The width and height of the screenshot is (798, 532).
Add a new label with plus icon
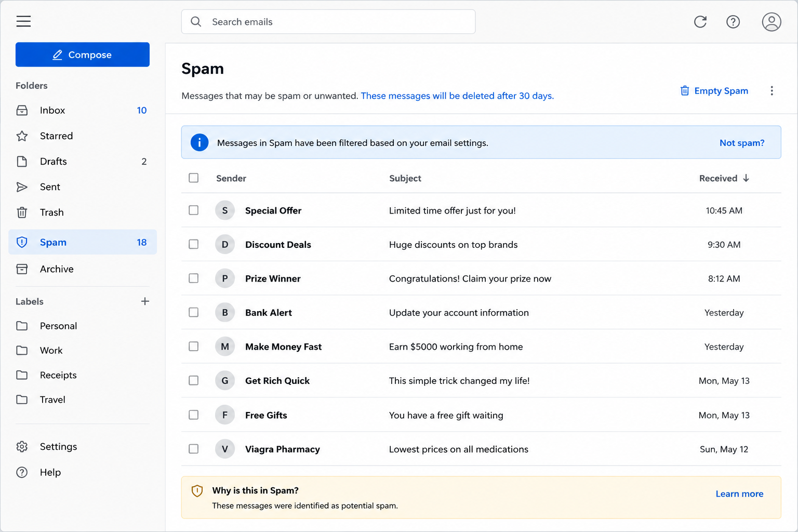(145, 301)
